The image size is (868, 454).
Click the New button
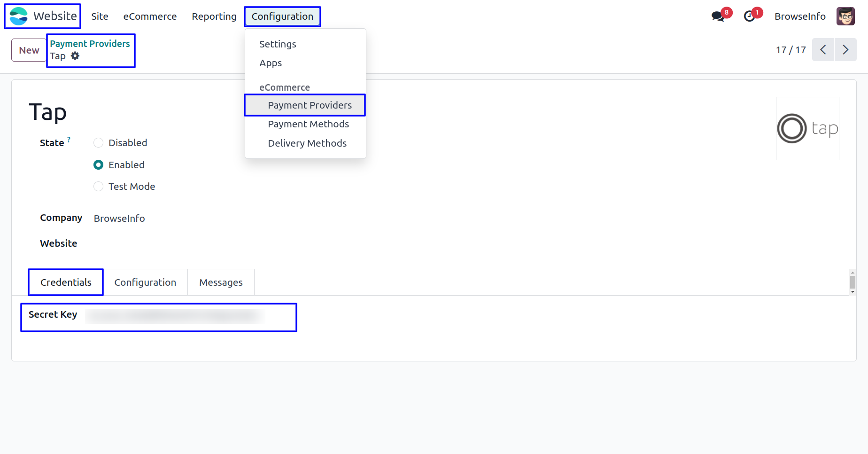point(29,50)
